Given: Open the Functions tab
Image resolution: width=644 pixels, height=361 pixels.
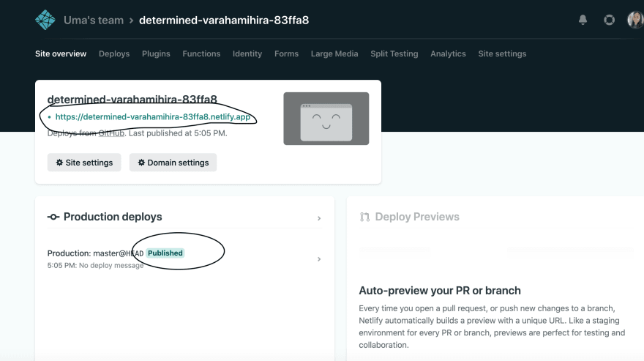Looking at the screenshot, I should (201, 54).
